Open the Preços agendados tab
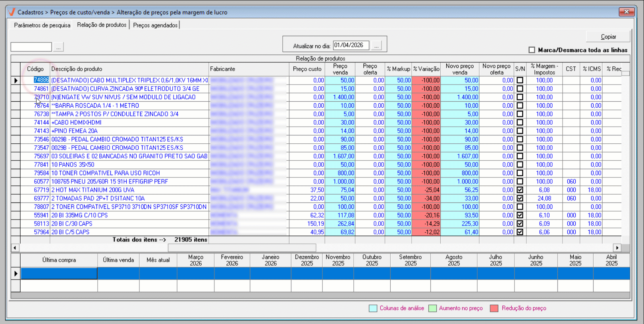Viewport: 644px width, 324px height. (155, 25)
